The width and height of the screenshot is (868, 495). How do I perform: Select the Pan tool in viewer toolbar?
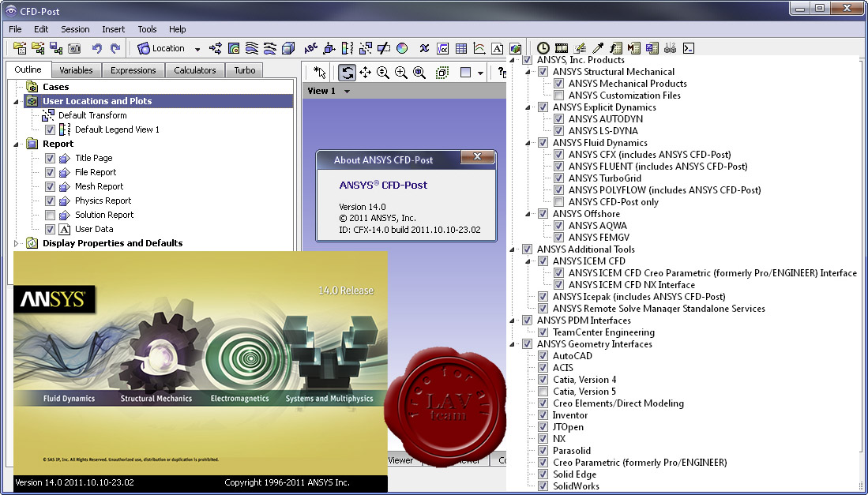coord(365,73)
